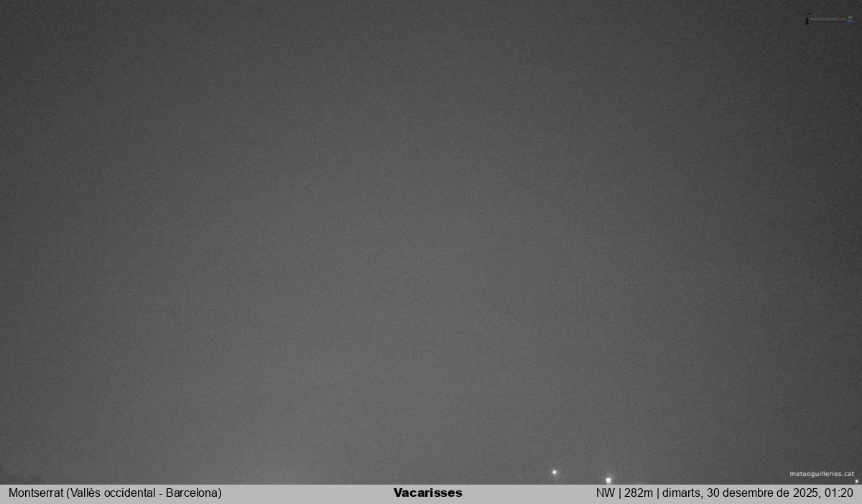This screenshot has width=862, height=504.
Task: Click the bold Vacarisses title
Action: (x=428, y=493)
